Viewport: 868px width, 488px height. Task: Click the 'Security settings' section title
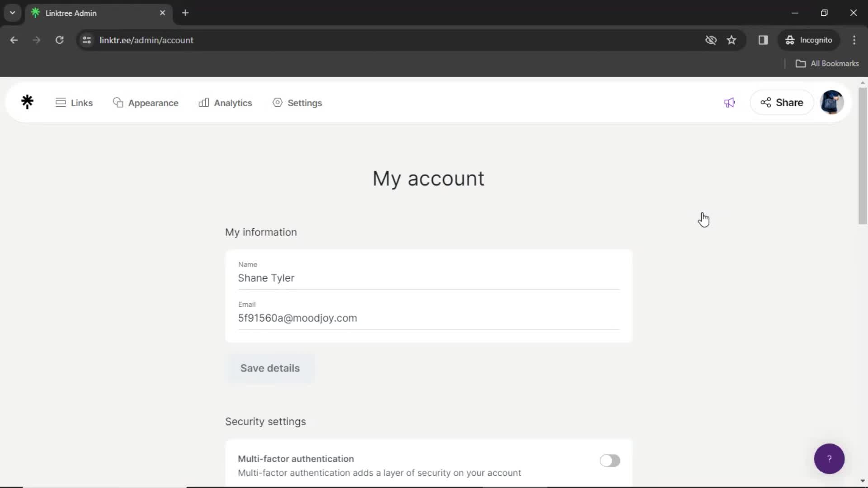pos(265,421)
